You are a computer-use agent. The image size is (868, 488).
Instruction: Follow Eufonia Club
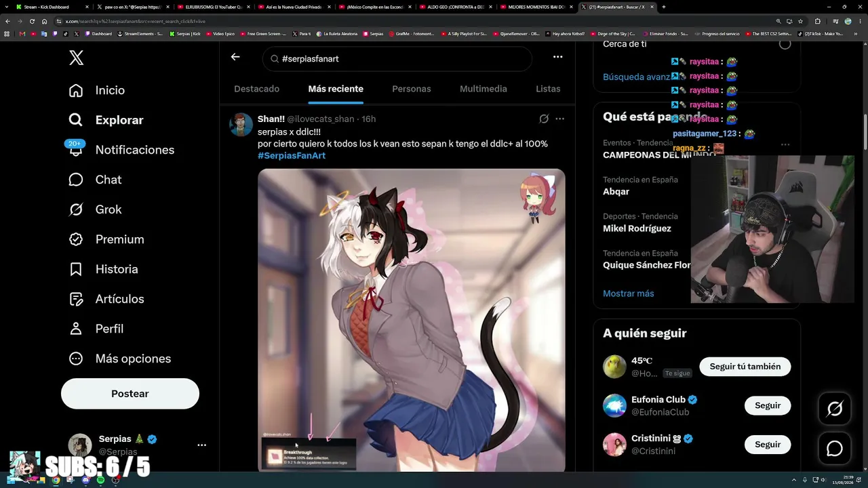pos(768,406)
